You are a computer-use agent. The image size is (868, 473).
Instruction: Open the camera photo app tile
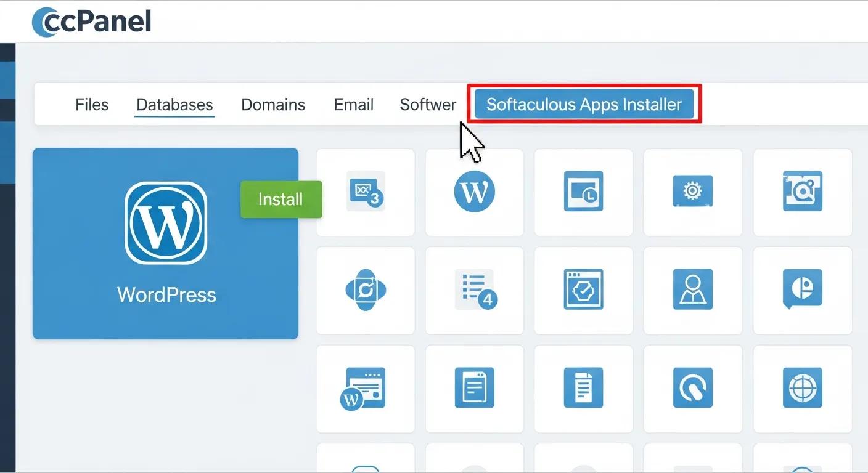point(803,192)
